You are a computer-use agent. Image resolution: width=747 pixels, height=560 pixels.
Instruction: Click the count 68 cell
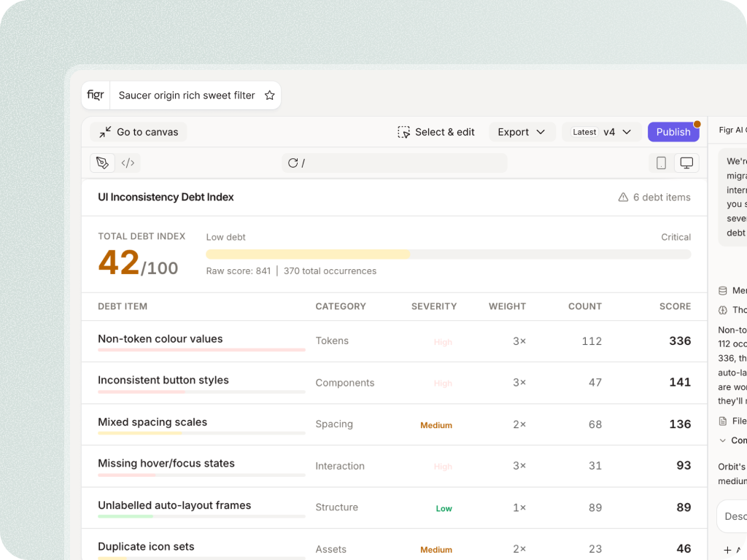coord(595,424)
